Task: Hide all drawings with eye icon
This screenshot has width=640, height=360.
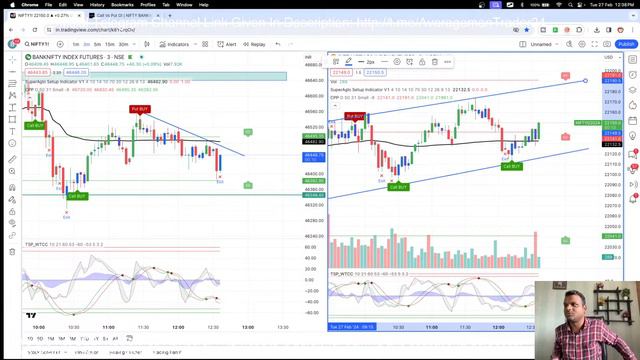Action: click(x=12, y=223)
